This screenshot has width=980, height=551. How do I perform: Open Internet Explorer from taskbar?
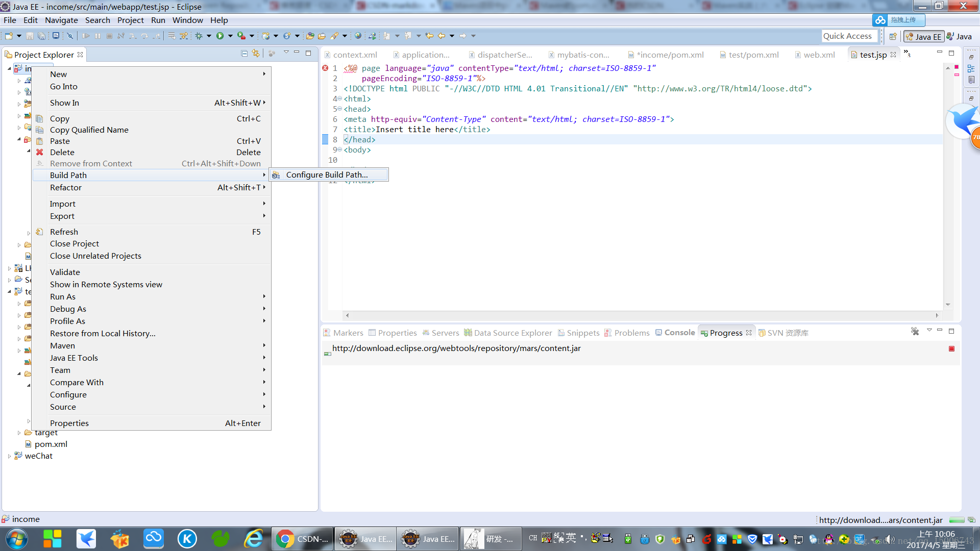(254, 539)
